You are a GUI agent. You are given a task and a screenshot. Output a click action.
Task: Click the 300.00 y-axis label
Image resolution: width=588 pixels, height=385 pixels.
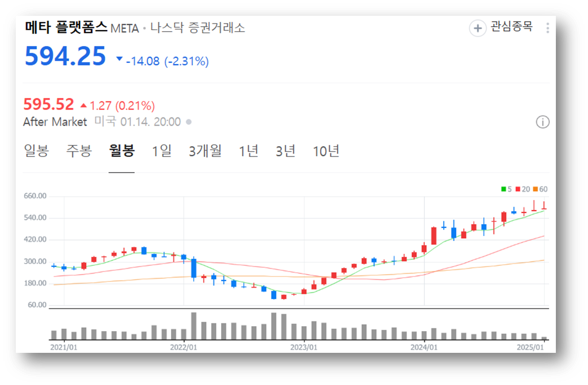(x=35, y=262)
